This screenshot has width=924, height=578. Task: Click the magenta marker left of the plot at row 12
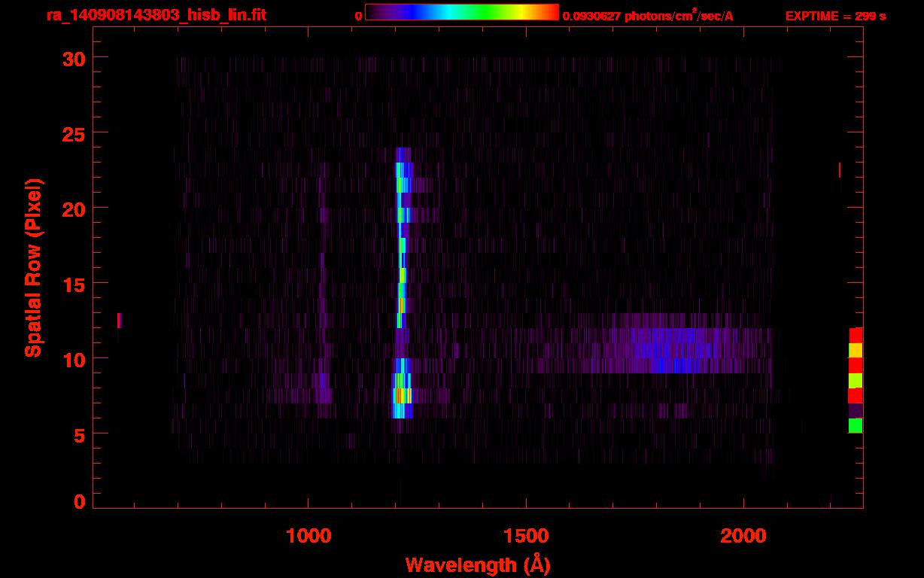tap(119, 321)
